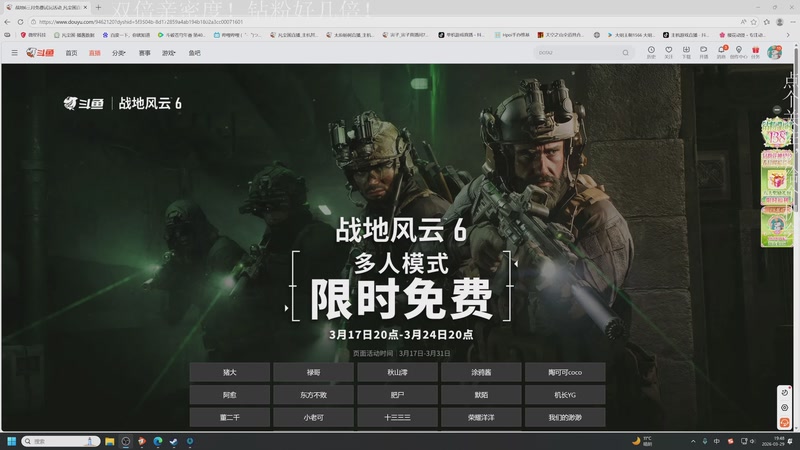Reload the browser page
The height and width of the screenshot is (450, 800).
click(20, 22)
